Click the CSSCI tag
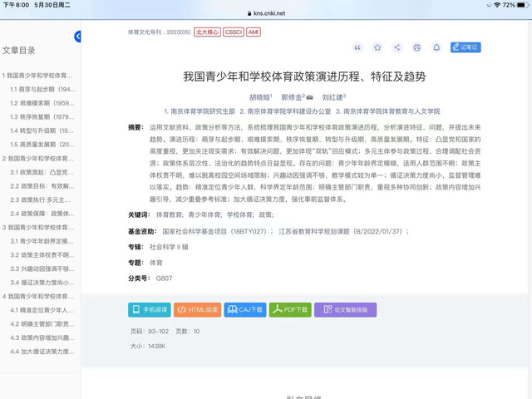Screen dimensions: 532x399 pos(234,32)
